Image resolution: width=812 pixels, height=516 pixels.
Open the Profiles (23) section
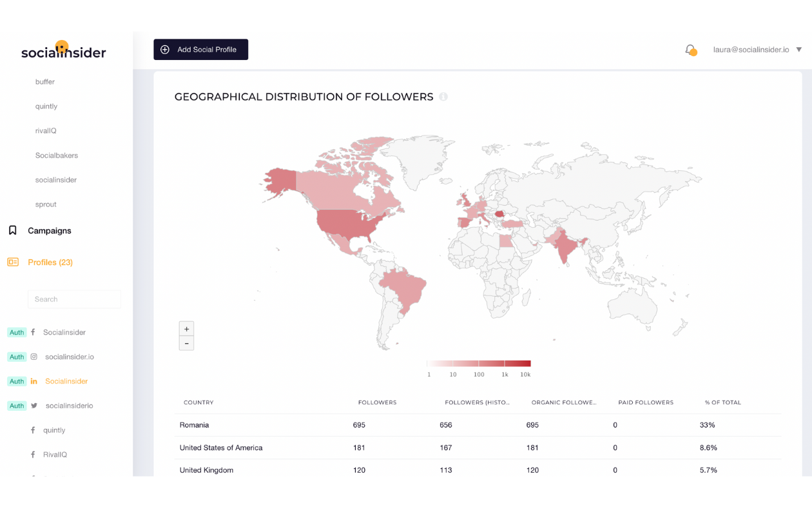click(50, 262)
